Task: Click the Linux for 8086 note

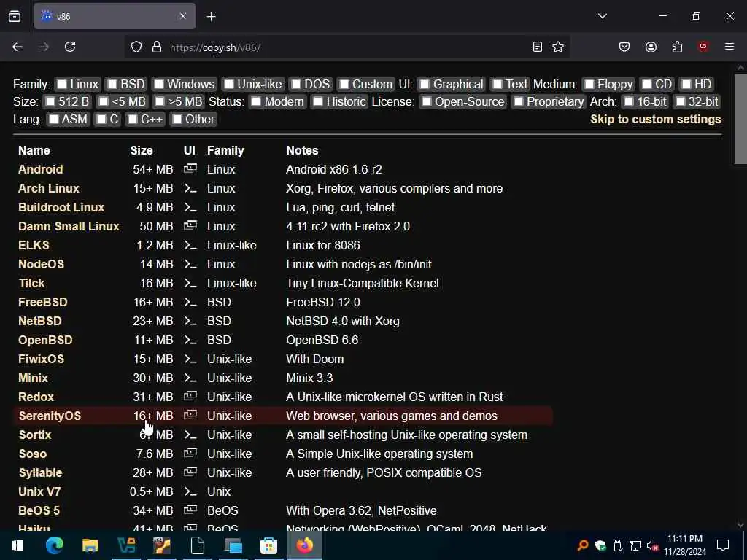Action: click(323, 245)
